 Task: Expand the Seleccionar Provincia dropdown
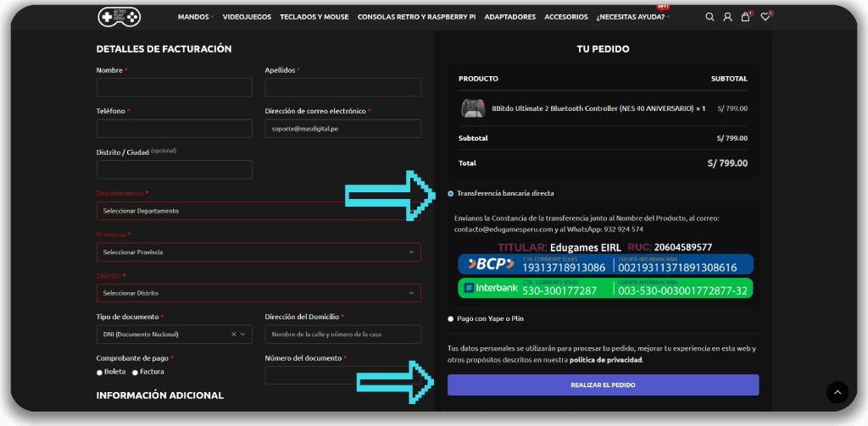point(259,252)
